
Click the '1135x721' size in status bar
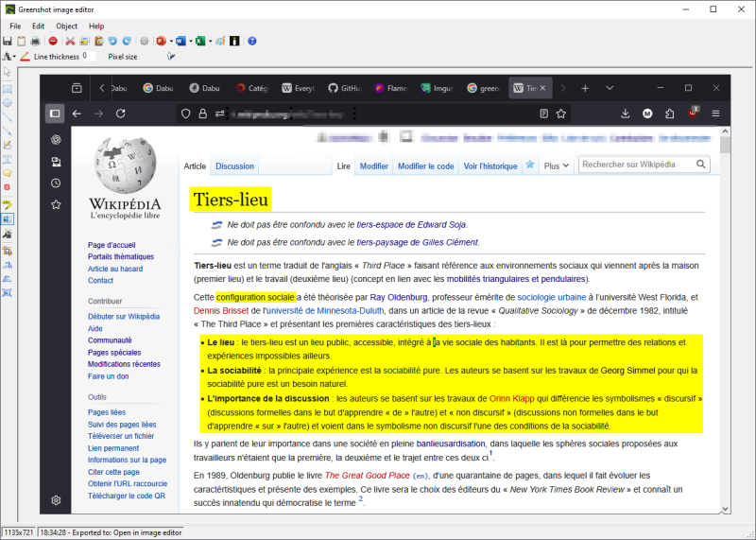[19, 532]
